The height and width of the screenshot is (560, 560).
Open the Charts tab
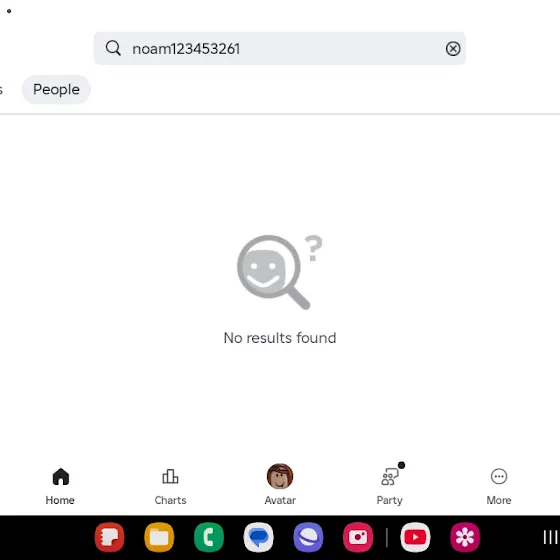[x=170, y=486]
